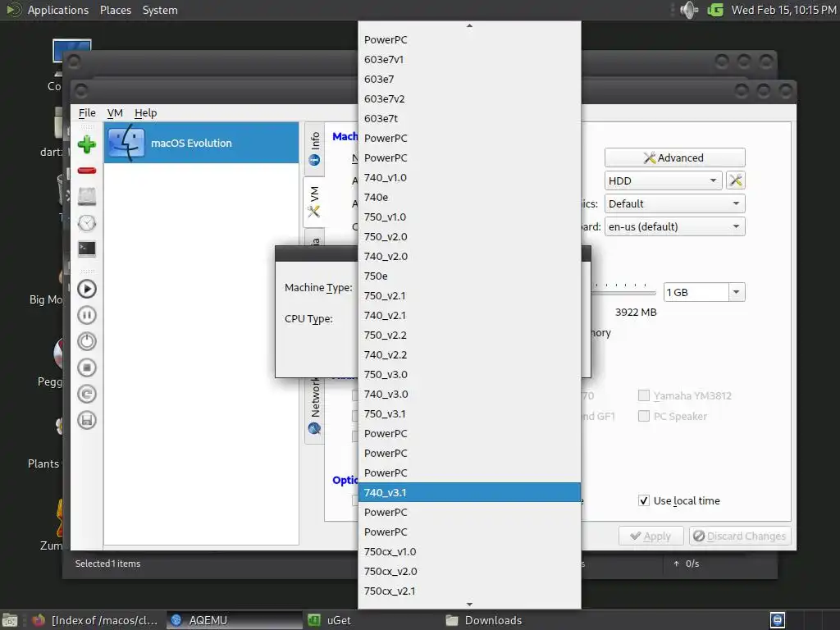840x630 pixels.
Task: Select macOS Evolution in the VM list
Action: 202,143
